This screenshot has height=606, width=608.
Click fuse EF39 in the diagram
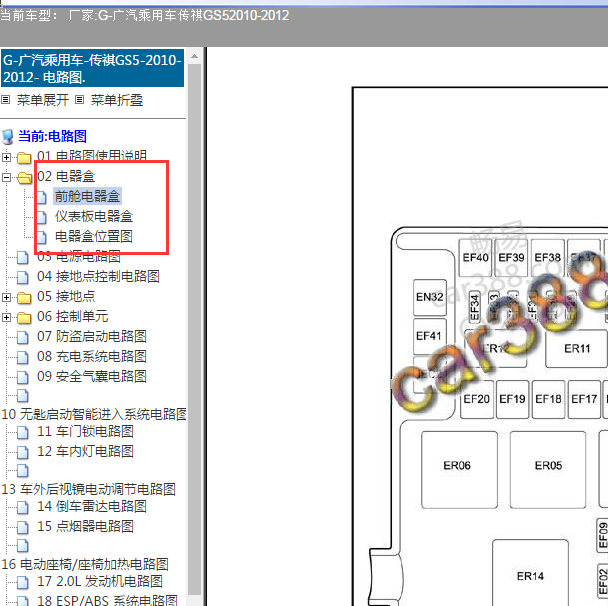[511, 257]
